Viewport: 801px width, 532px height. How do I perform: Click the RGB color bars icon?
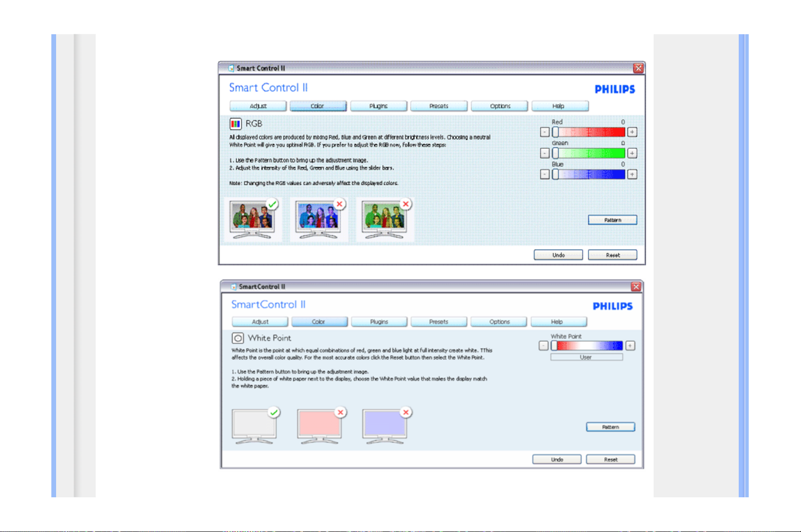[235, 124]
